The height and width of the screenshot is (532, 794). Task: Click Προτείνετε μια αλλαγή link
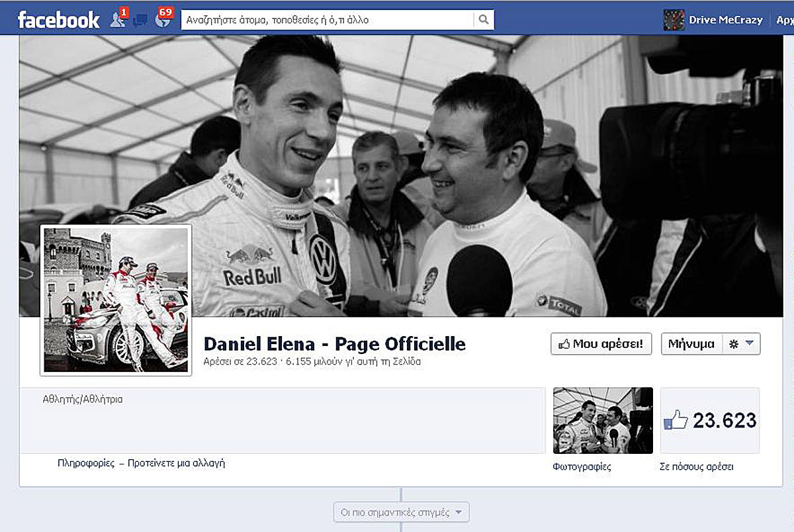177,463
